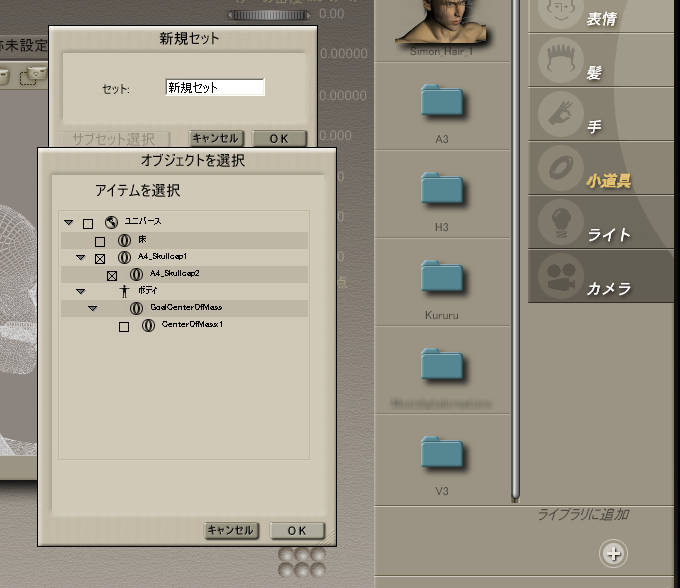The height and width of the screenshot is (588, 680).
Task: Click the 0.00 dial value at top
Action: click(x=332, y=14)
